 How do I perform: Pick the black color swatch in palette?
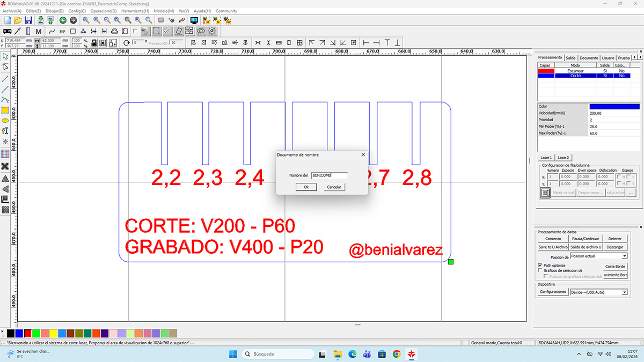pyautogui.click(x=11, y=333)
